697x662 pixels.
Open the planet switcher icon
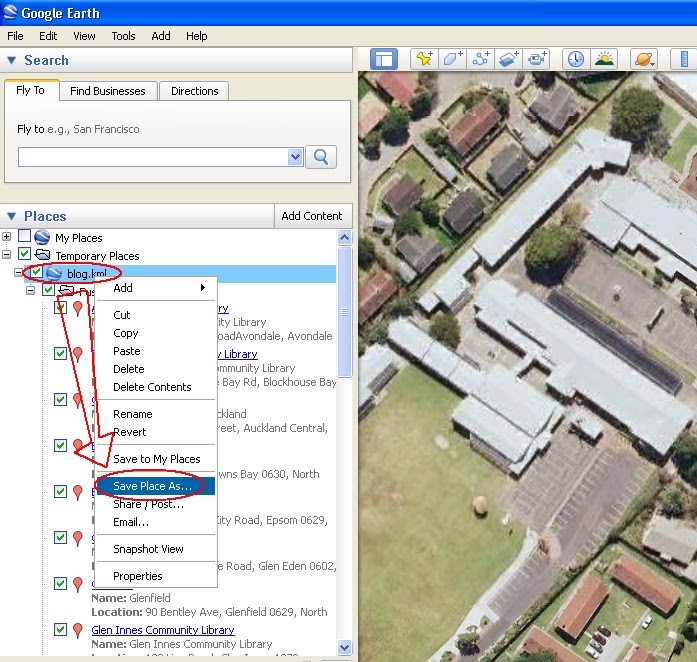[x=644, y=59]
